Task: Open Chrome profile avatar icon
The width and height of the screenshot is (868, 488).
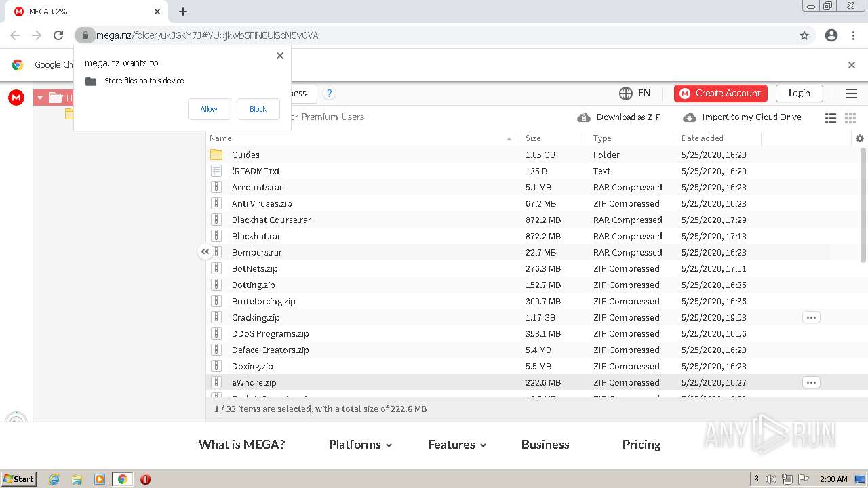Action: [831, 35]
